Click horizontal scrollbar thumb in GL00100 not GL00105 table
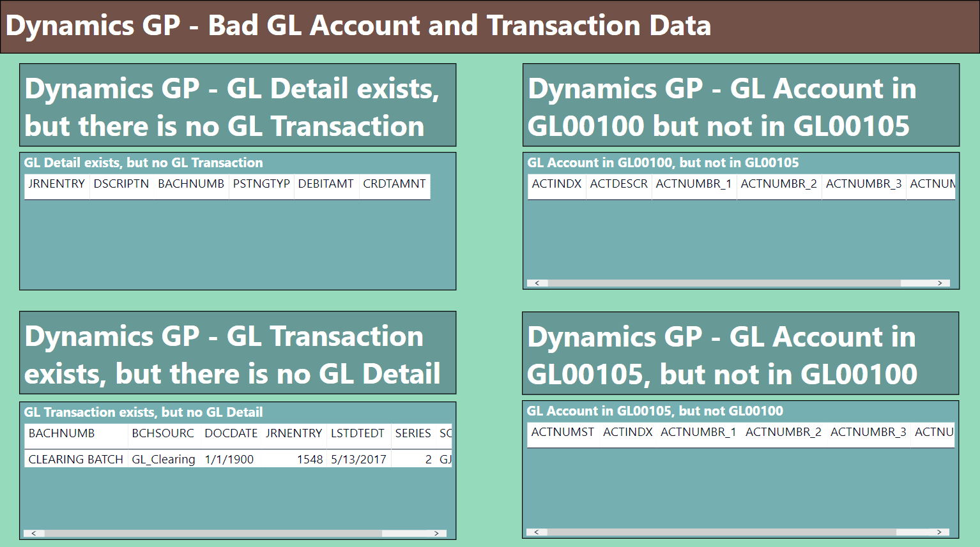 click(724, 283)
